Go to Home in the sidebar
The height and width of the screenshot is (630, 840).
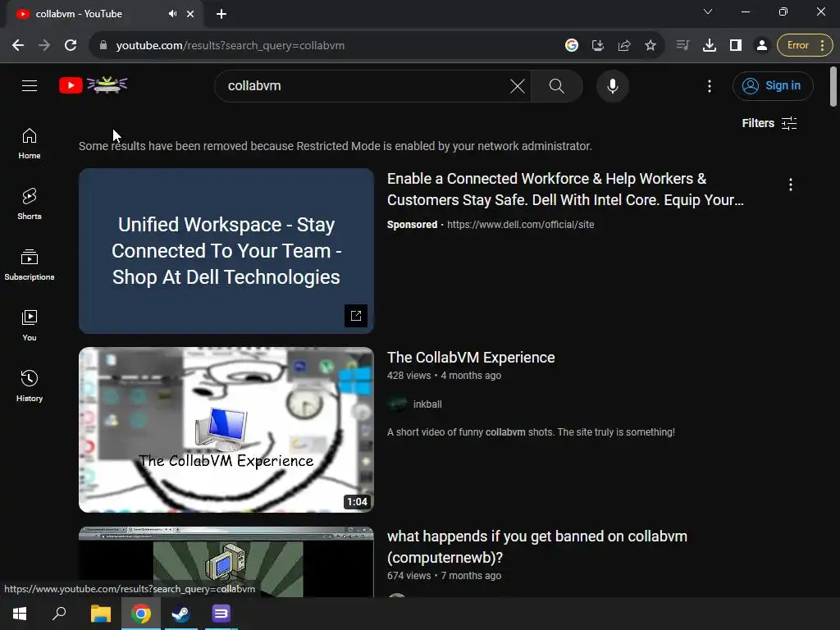[x=30, y=144]
